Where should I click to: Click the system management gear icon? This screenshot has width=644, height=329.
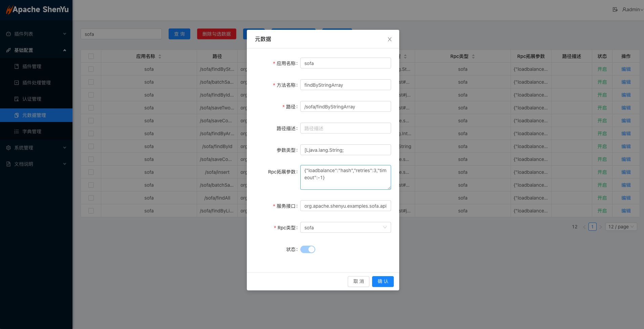(x=8, y=148)
